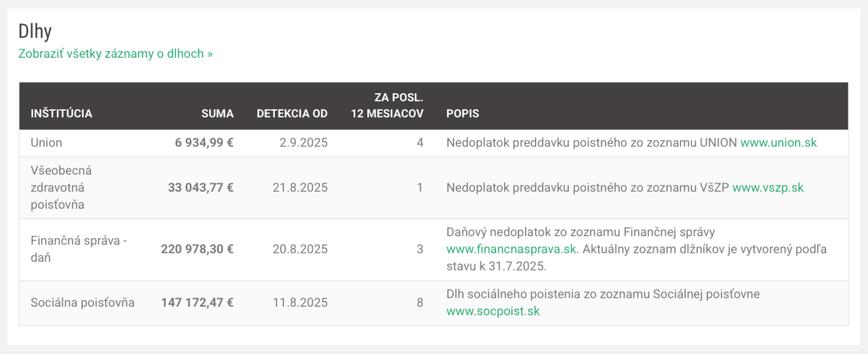Select the Finančná správa - daň cell

[79, 250]
